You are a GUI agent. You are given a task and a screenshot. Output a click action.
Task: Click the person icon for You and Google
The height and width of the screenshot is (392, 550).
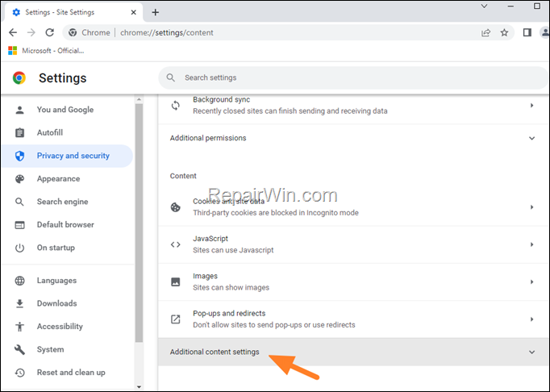tap(19, 110)
